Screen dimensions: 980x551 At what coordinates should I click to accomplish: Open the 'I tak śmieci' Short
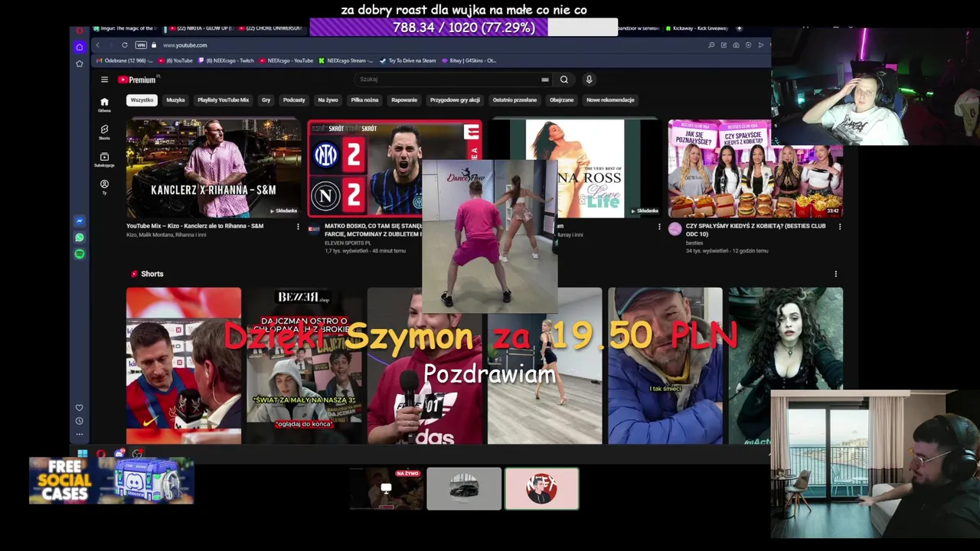click(x=665, y=366)
